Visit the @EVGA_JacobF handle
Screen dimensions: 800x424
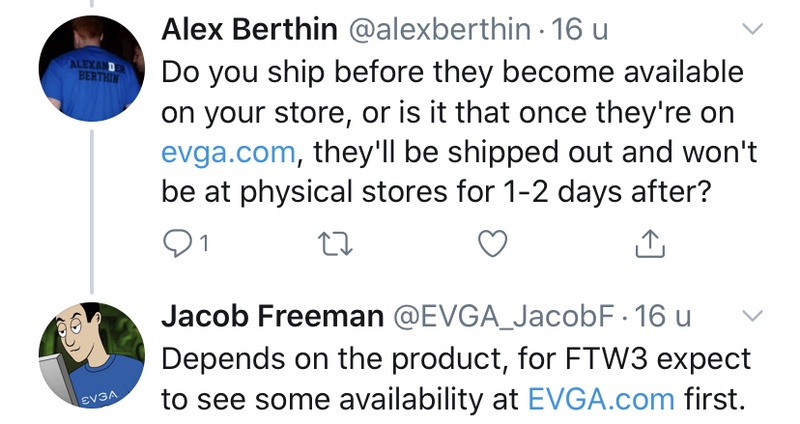(x=510, y=318)
